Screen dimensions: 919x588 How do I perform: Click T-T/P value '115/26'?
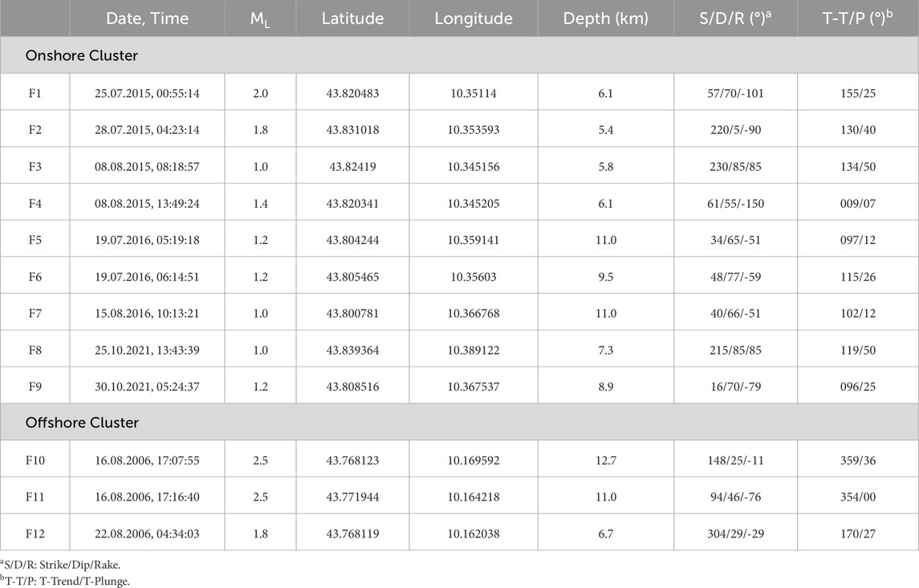pos(858,277)
